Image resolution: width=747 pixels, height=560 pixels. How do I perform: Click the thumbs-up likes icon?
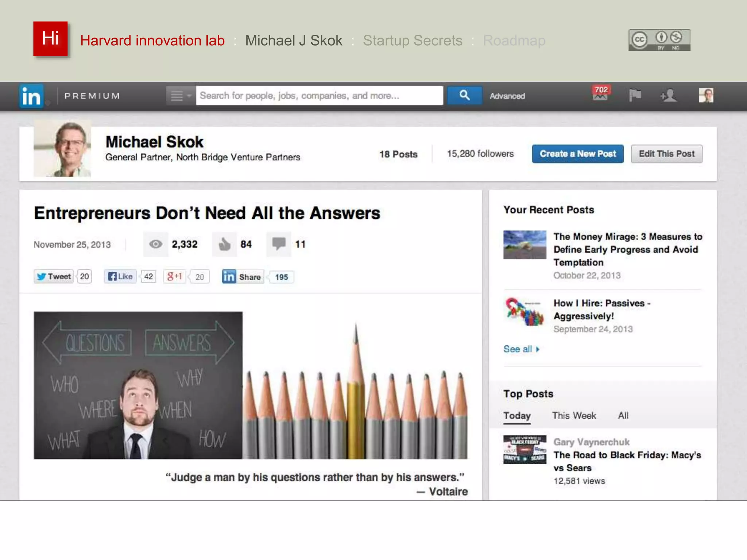pyautogui.click(x=224, y=244)
